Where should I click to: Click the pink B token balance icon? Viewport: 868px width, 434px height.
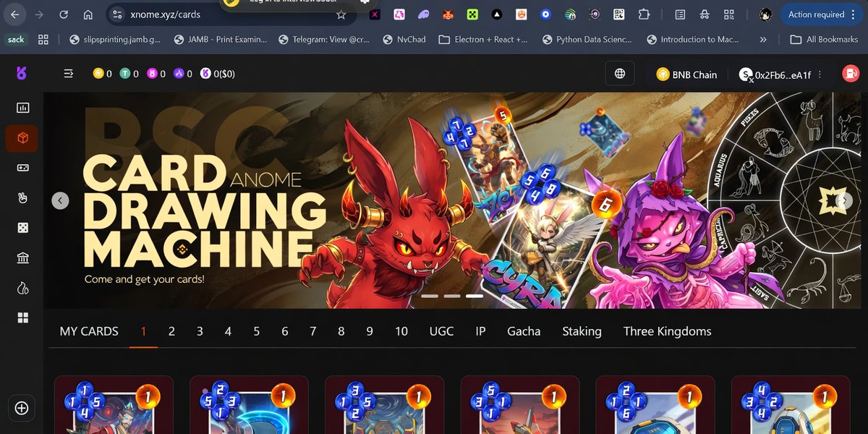tap(152, 74)
